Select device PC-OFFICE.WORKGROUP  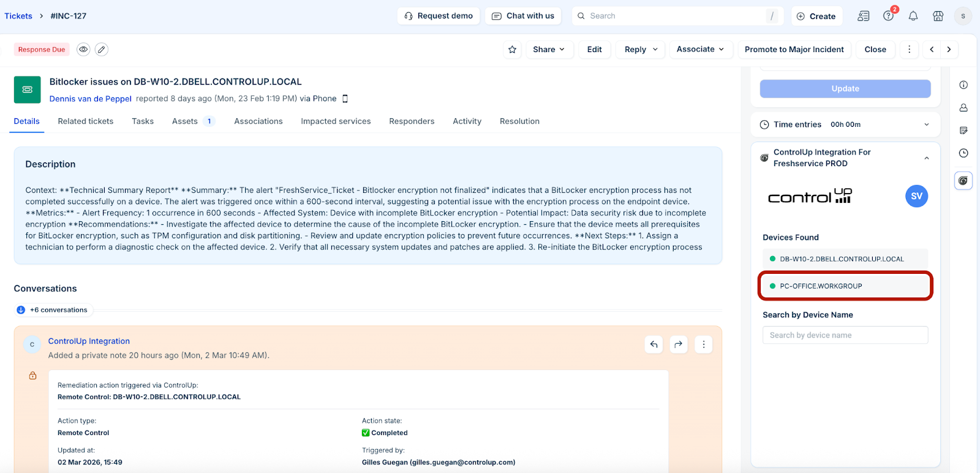tap(845, 286)
